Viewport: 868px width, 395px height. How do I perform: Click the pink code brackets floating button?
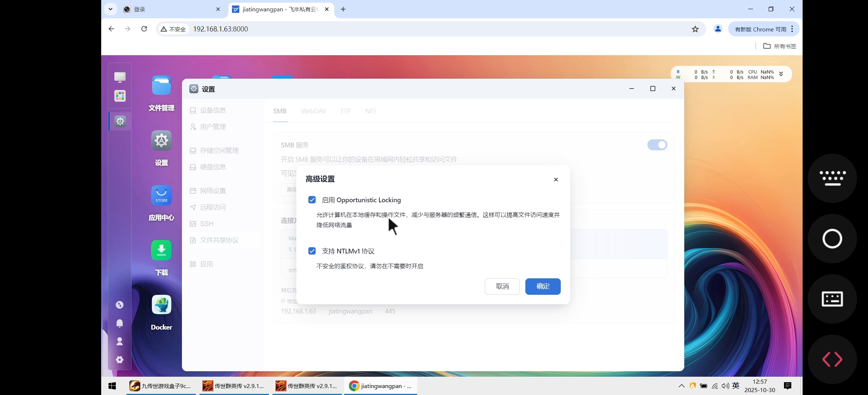click(x=832, y=359)
